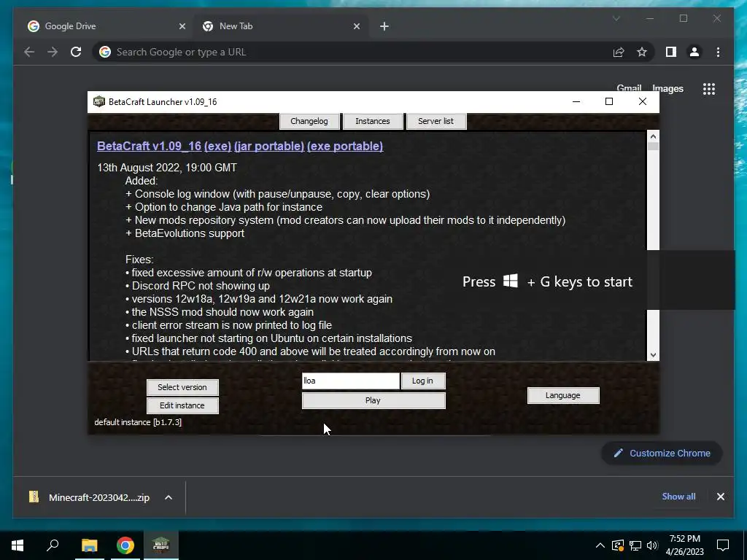
Task: Open File Explorer from the taskbar
Action: (x=89, y=545)
